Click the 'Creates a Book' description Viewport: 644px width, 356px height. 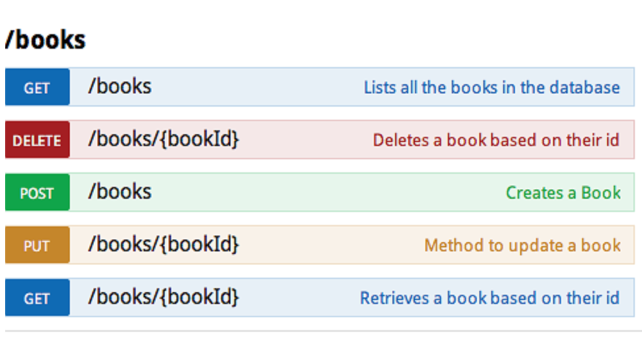pos(563,192)
